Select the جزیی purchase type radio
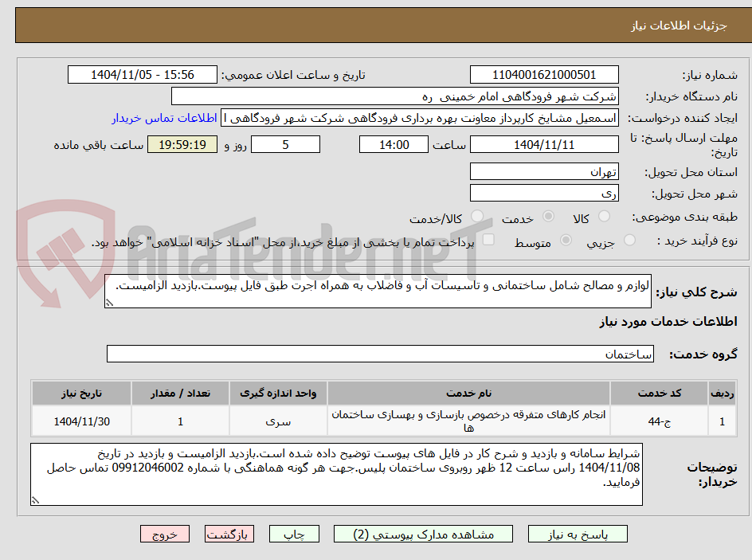Screen dimensions: 752x560 (629, 241)
